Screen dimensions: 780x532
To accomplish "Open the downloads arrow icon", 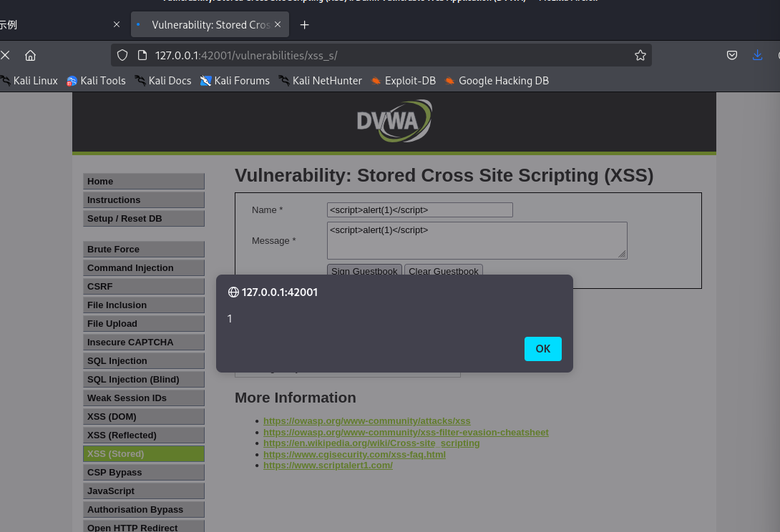I will (x=757, y=55).
